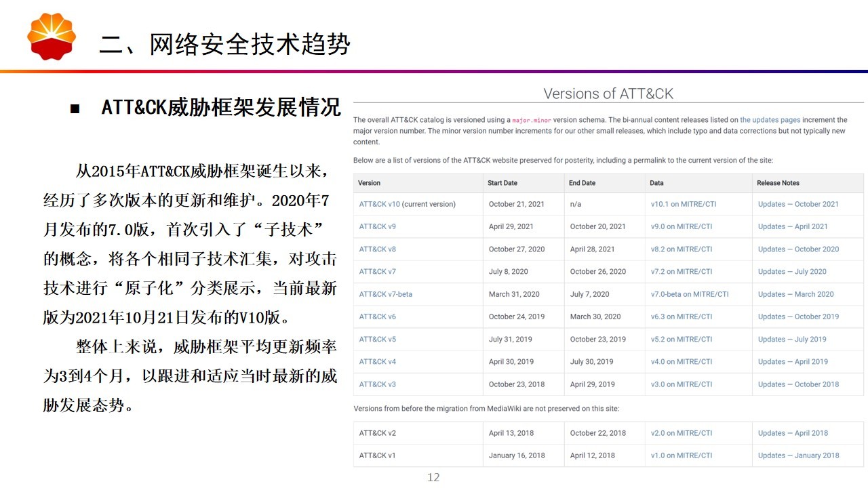868x488 pixels.
Task: Click 'Updates — April 2019' release notes
Action: (793, 362)
